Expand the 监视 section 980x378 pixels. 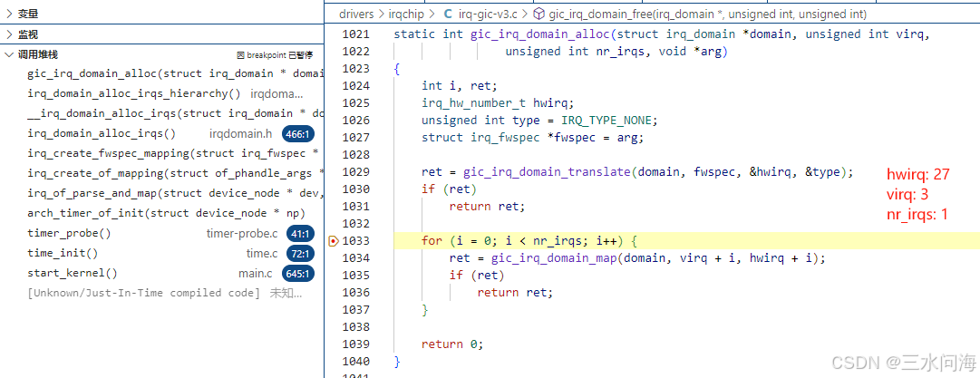[x=9, y=34]
